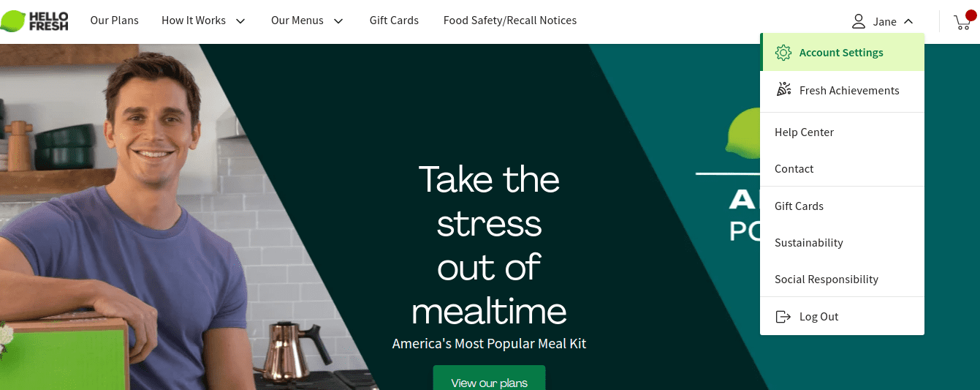Viewport: 980px width, 390px height.
Task: Expand the Our Menus chevron
Action: (338, 21)
